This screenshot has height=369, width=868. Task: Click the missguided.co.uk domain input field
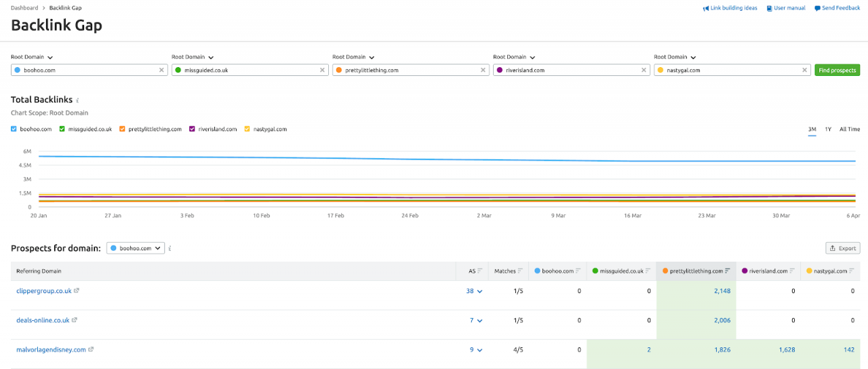[250, 70]
